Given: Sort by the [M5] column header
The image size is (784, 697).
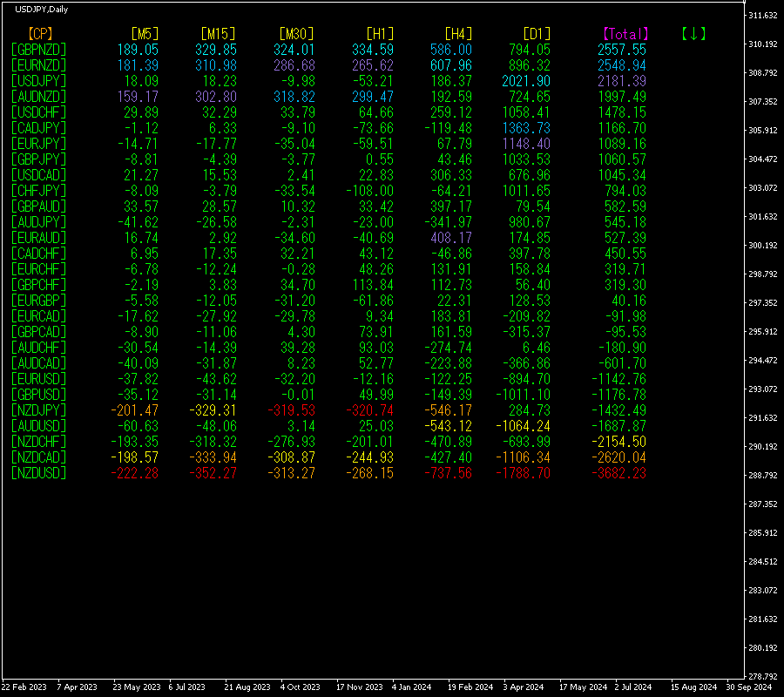Looking at the screenshot, I should (x=145, y=34).
